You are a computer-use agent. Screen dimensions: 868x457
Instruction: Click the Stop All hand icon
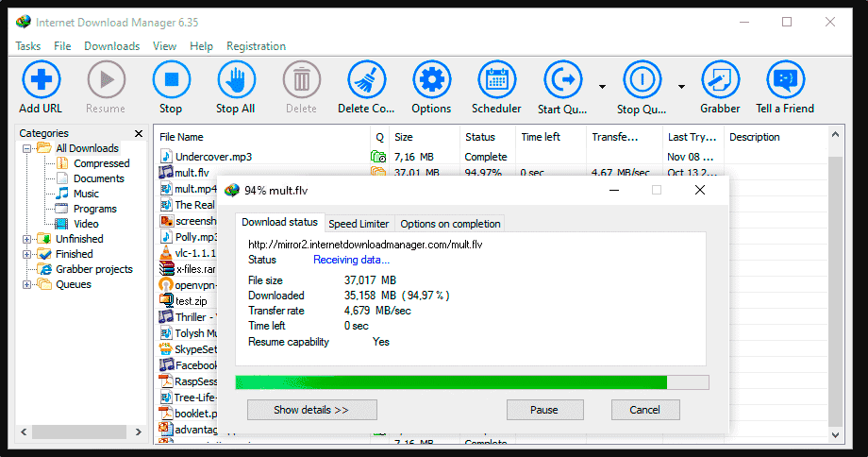click(x=236, y=80)
